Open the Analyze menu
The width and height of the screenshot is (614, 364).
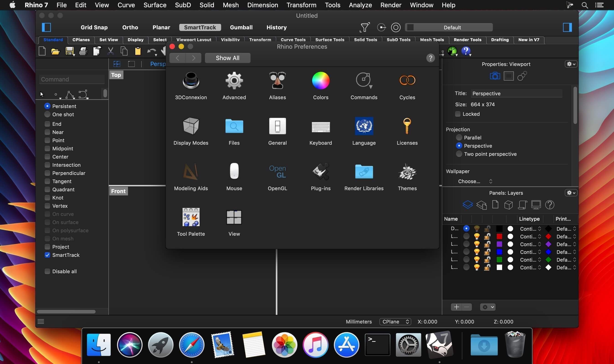click(x=360, y=5)
